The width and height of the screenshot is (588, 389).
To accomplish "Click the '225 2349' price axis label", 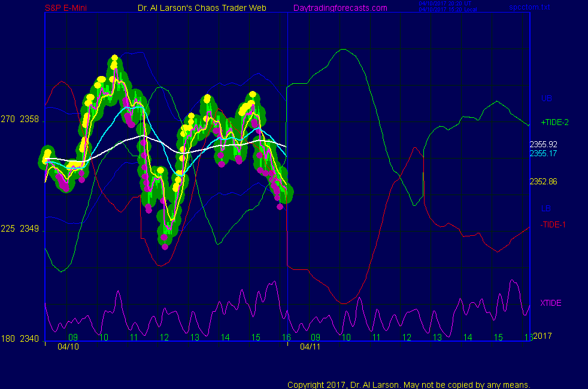I will click(x=20, y=229).
